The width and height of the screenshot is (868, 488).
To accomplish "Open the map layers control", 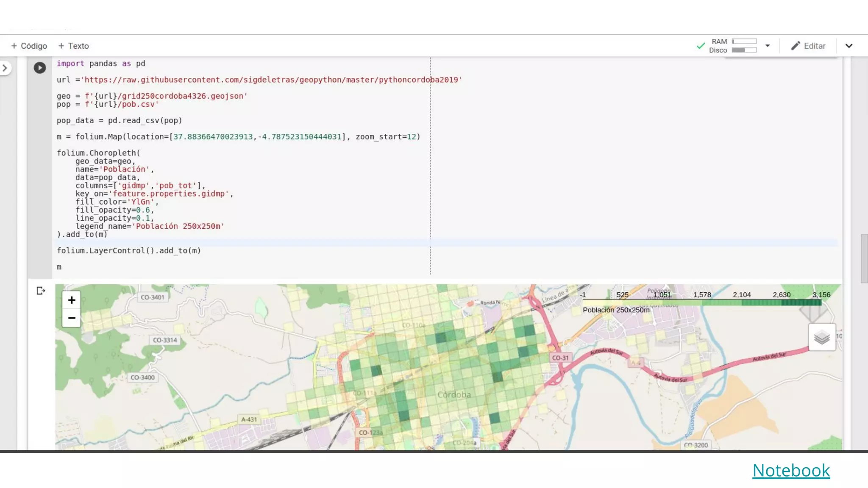I will coord(822,338).
